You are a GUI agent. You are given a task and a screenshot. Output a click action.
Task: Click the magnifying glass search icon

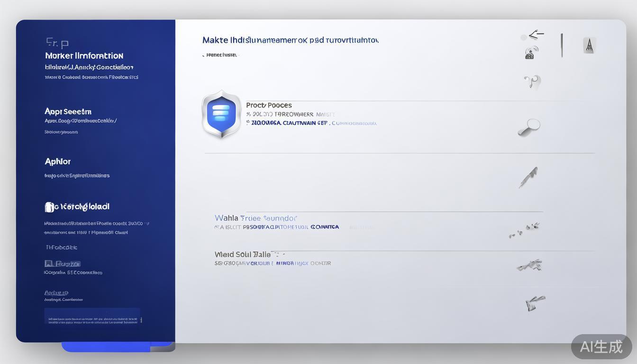pos(529,127)
